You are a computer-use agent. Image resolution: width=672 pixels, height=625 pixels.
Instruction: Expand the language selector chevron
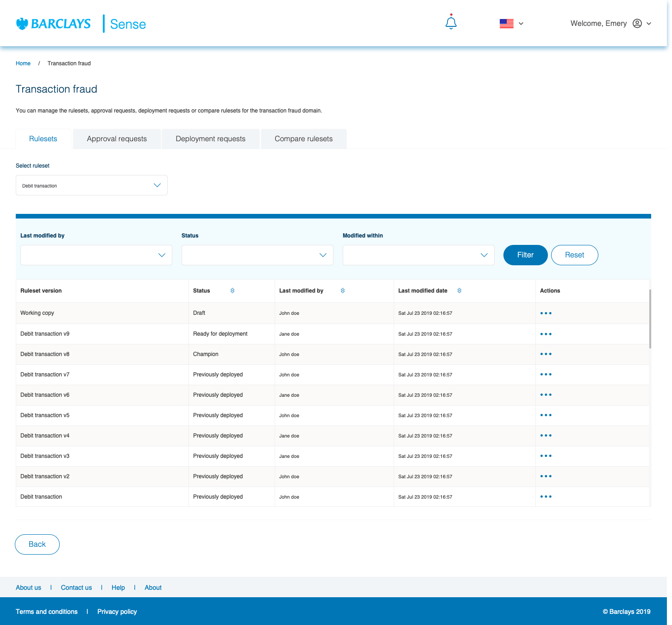(x=521, y=24)
